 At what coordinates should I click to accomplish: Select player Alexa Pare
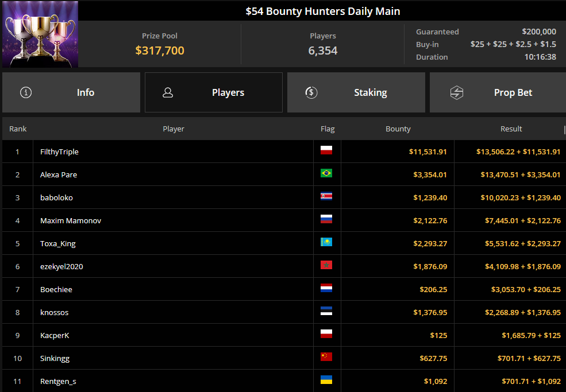coord(59,175)
